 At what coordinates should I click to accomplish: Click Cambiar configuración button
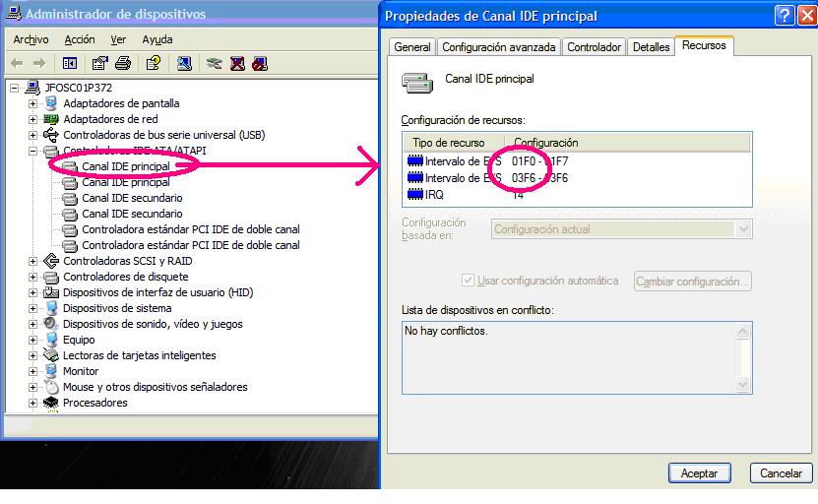(692, 282)
